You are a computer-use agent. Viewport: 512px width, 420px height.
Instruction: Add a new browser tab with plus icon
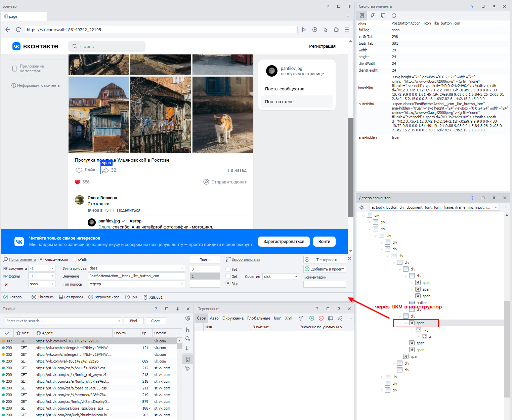(315, 30)
